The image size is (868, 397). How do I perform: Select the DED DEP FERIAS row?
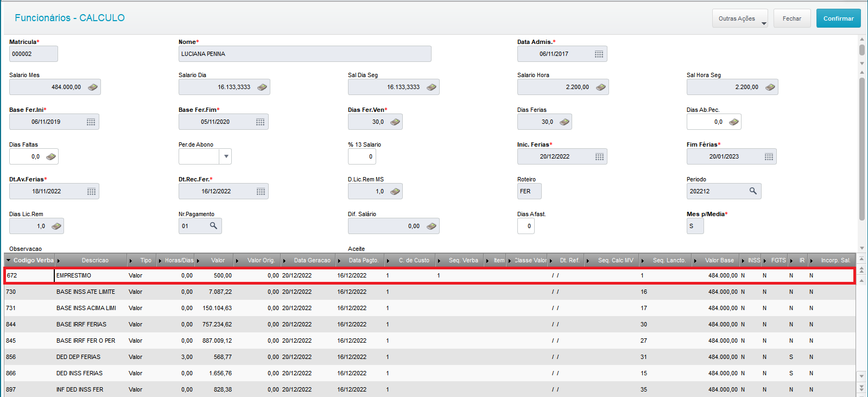[x=430, y=357]
